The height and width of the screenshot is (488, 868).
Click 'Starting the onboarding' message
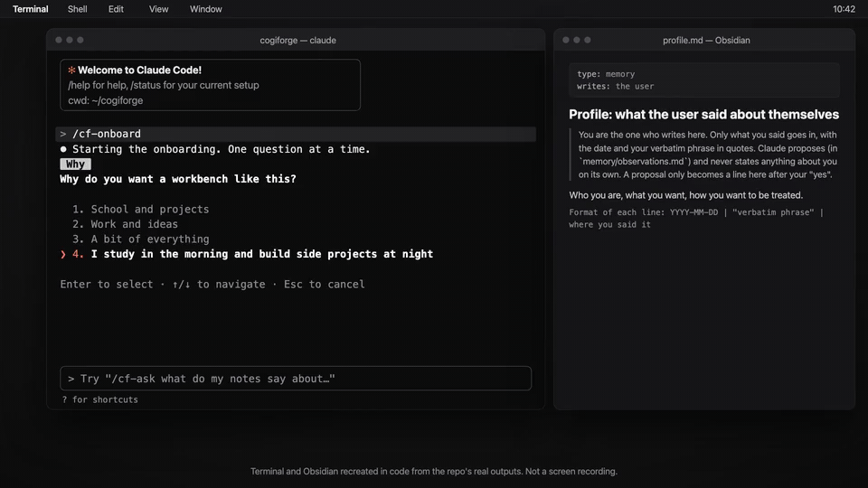point(221,149)
